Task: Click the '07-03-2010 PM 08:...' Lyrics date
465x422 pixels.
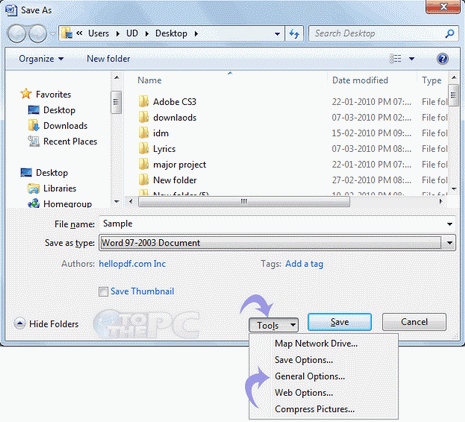Action: pyautogui.click(x=371, y=149)
